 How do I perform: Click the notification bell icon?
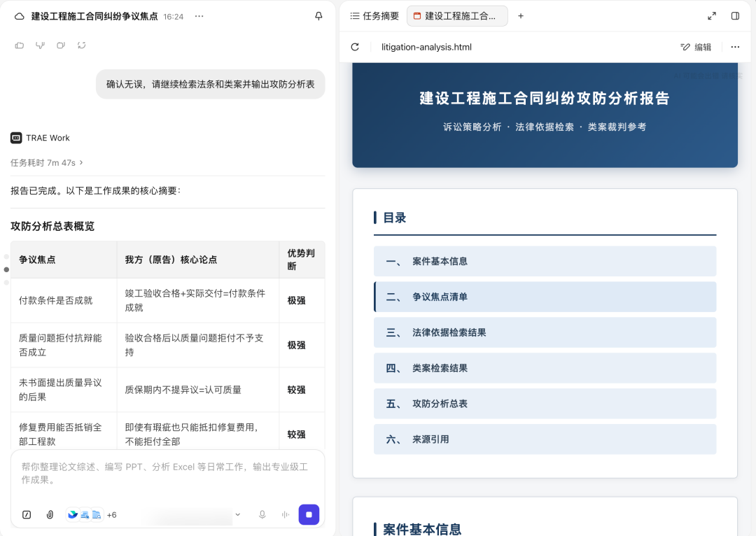(318, 16)
